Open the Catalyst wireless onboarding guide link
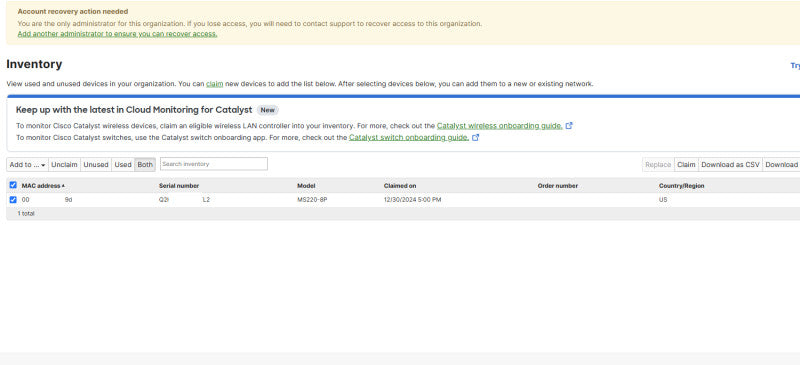Viewport: 800px width, 365px height. point(499,126)
